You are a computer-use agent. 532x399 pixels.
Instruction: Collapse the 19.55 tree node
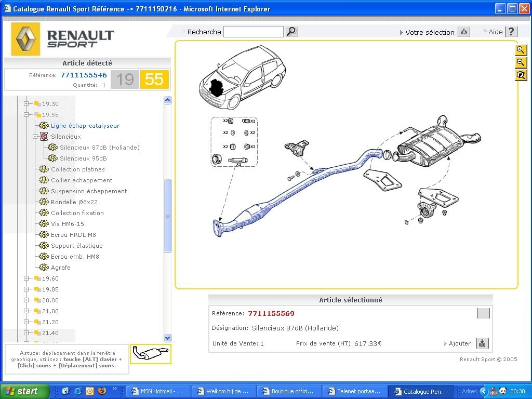pyautogui.click(x=26, y=115)
